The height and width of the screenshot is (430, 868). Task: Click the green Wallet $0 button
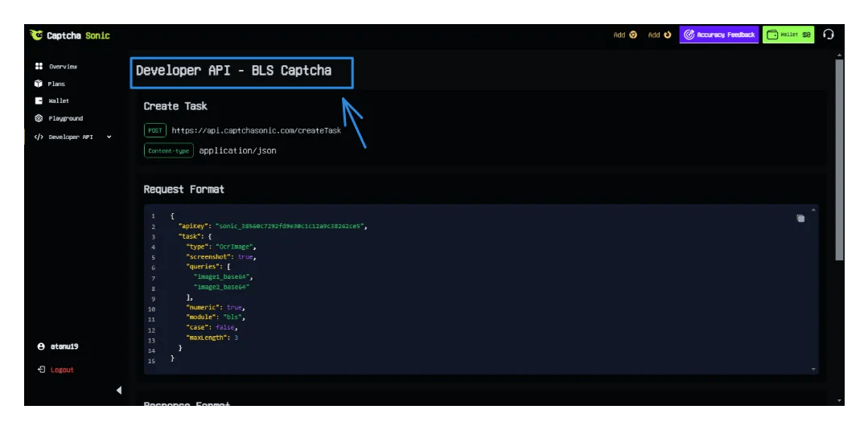788,35
